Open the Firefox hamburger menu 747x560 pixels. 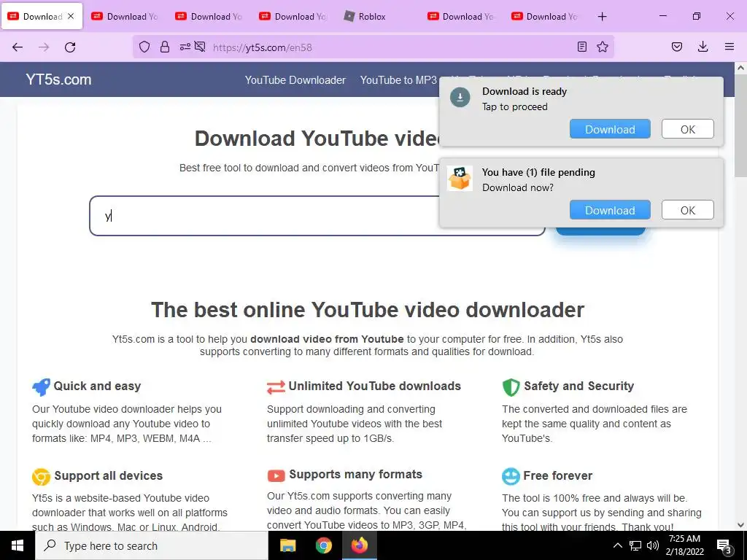point(729,47)
